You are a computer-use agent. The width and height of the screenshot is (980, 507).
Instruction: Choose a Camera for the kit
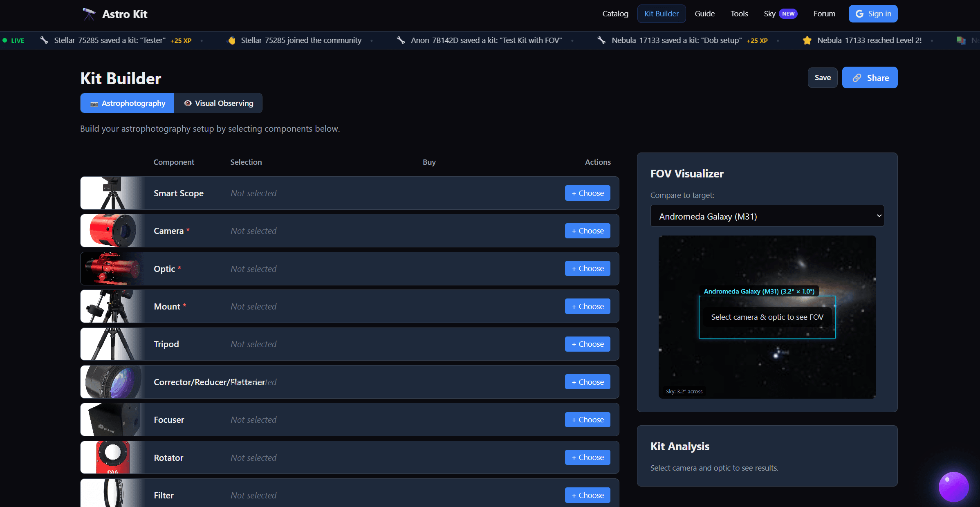(587, 231)
